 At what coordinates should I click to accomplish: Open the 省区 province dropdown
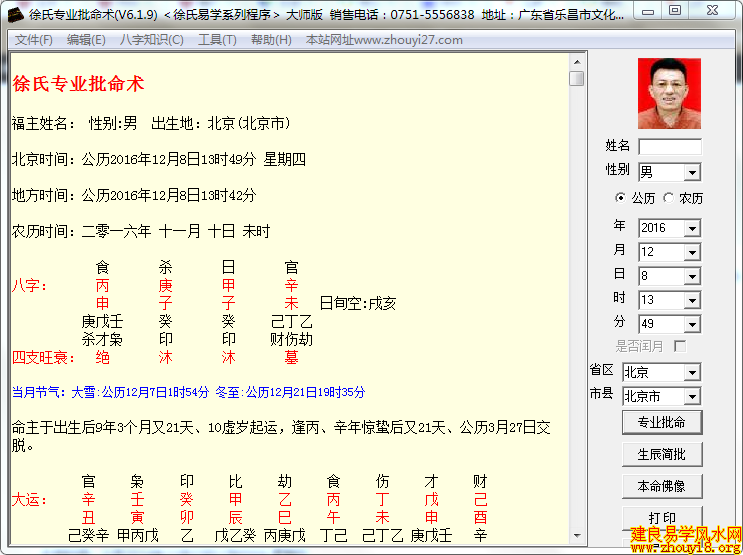tap(692, 373)
